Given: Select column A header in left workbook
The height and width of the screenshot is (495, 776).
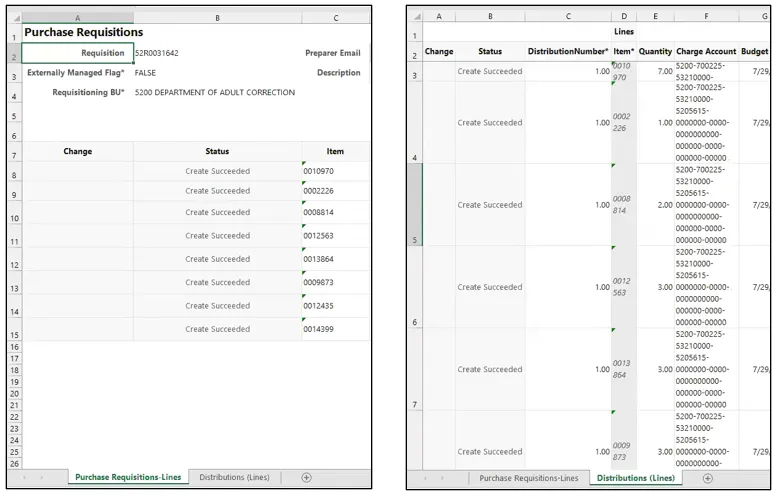Looking at the screenshot, I should 78,18.
